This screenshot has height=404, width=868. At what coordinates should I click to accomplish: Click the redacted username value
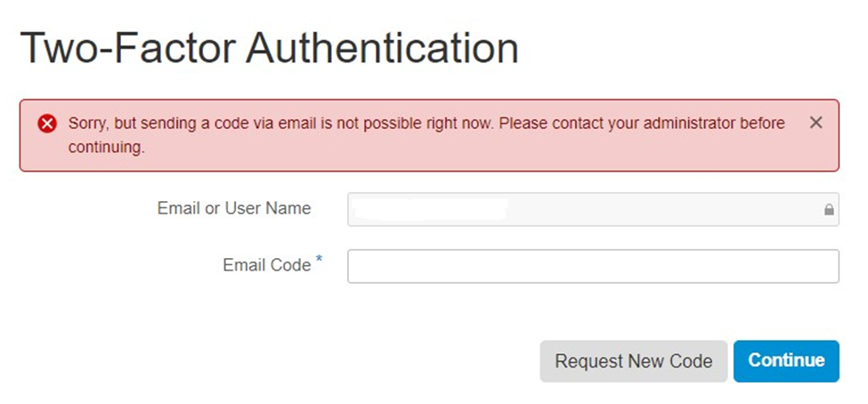(430, 210)
